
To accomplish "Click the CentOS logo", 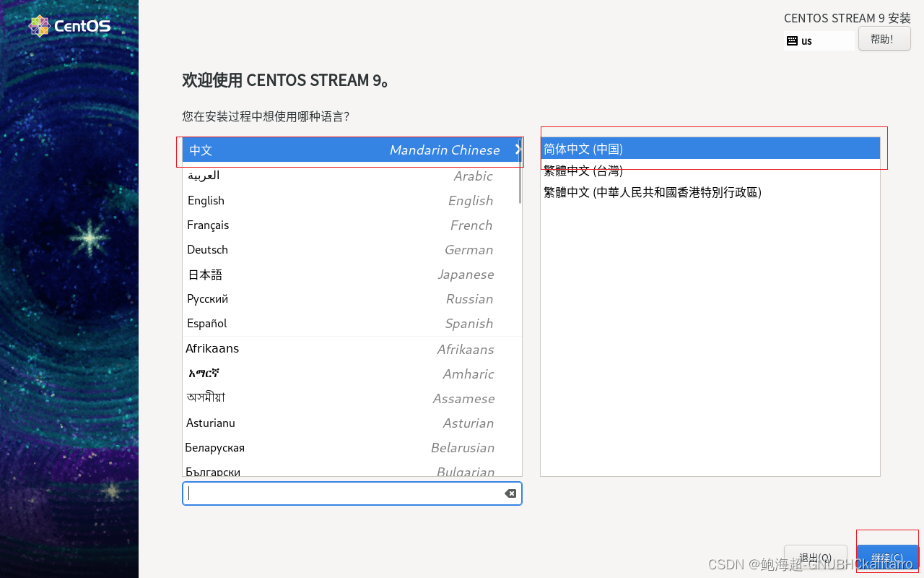I will click(69, 25).
